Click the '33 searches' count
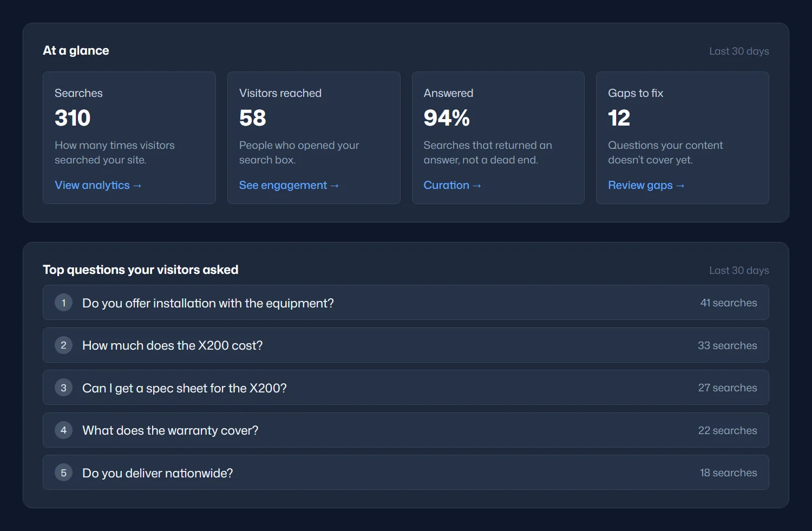This screenshot has height=531, width=812. (x=727, y=345)
